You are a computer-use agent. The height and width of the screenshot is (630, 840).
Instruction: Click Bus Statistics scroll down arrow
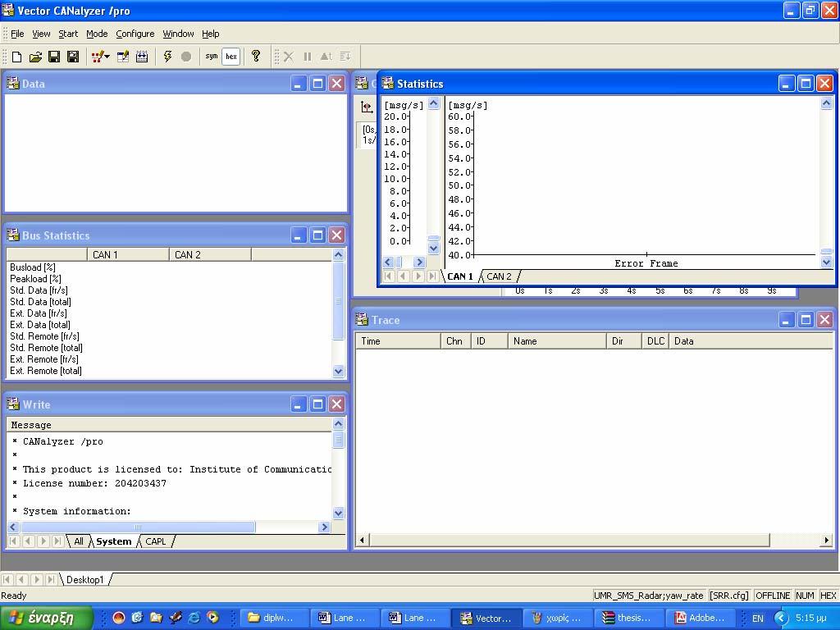(338, 371)
